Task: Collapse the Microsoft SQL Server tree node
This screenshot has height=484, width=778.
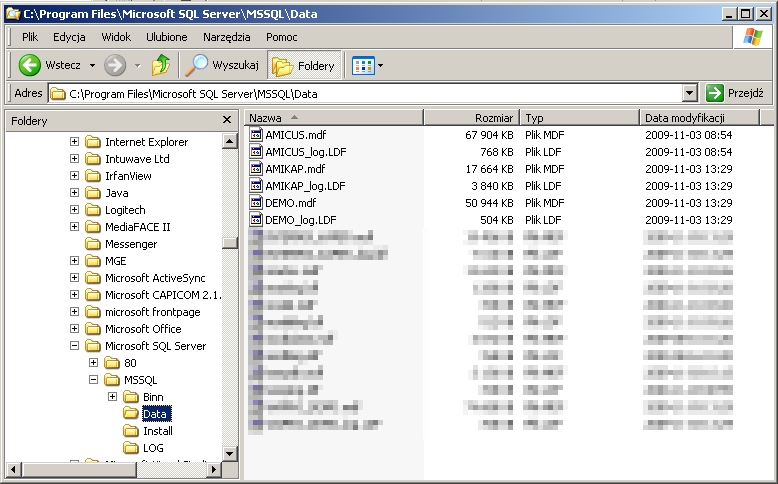Action: coord(75,346)
